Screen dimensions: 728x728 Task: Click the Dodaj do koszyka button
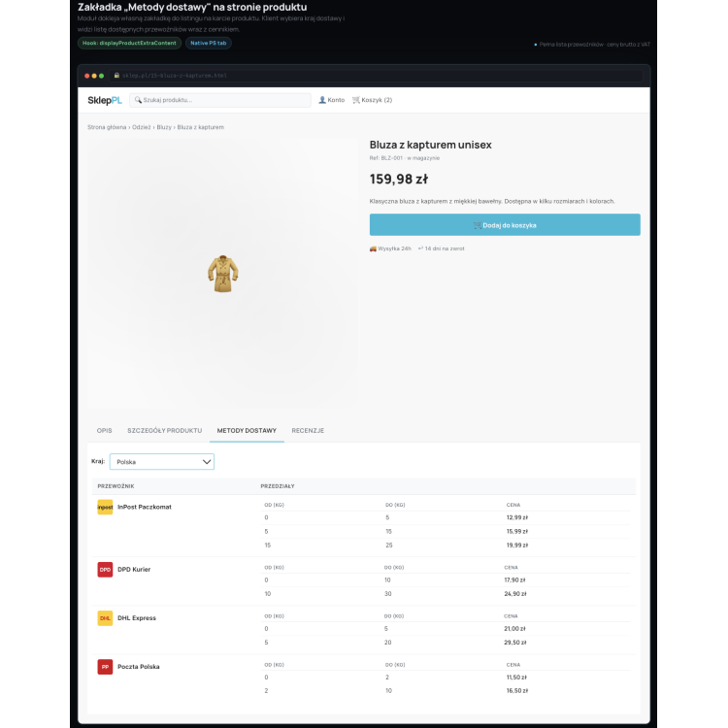tap(505, 225)
